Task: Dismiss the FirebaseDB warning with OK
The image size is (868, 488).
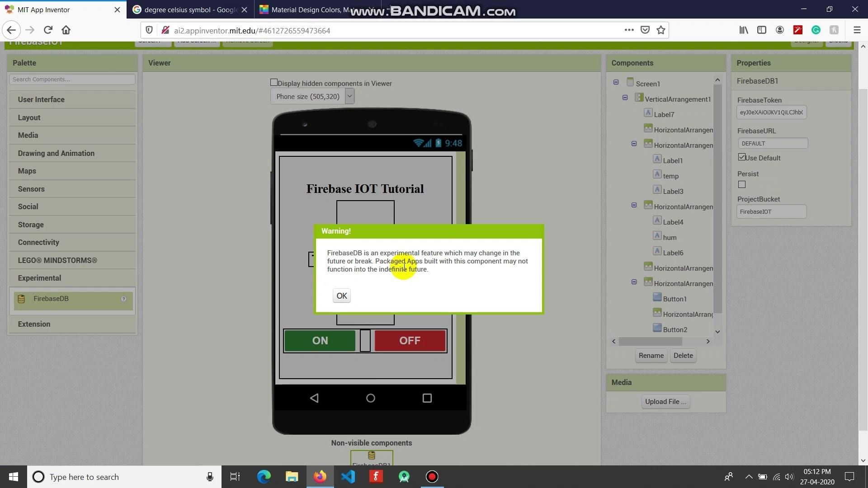Action: (341, 296)
